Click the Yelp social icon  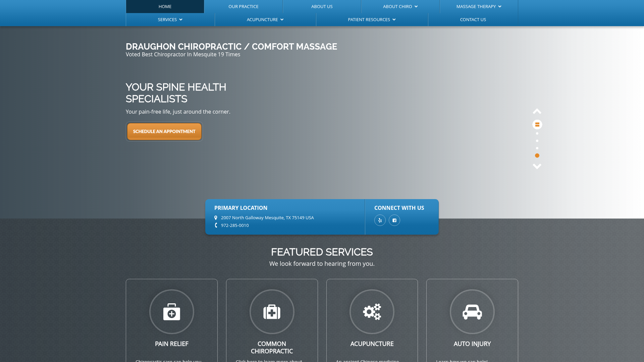(380, 220)
